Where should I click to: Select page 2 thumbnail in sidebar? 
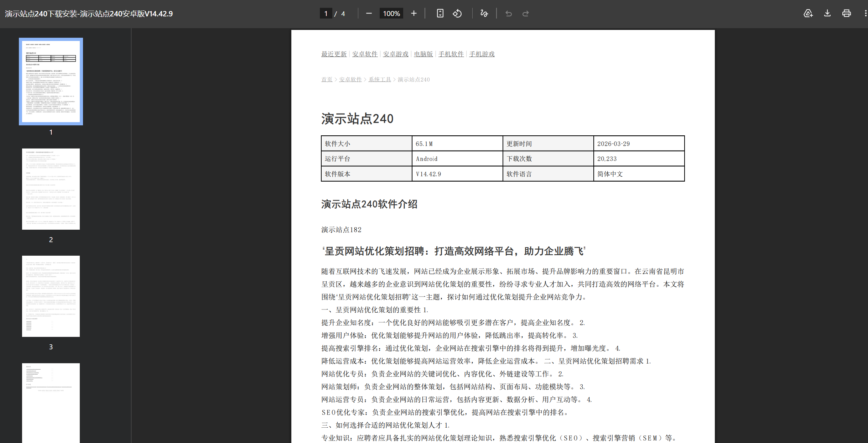pyautogui.click(x=51, y=189)
